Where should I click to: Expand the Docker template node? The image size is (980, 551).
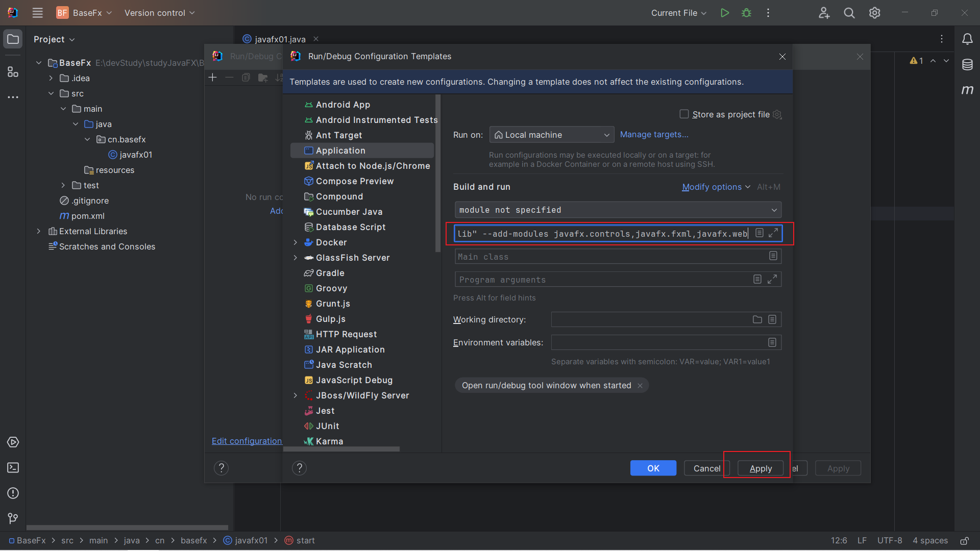296,242
